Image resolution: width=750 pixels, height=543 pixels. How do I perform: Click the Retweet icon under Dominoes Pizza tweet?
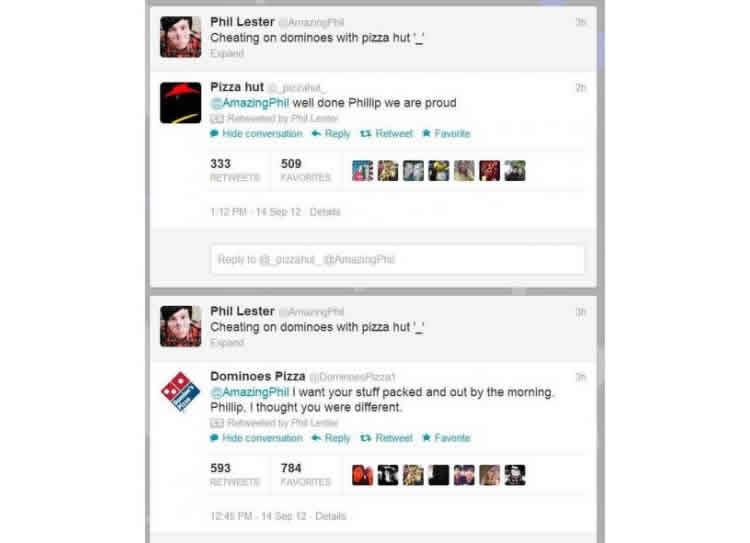coord(365,438)
